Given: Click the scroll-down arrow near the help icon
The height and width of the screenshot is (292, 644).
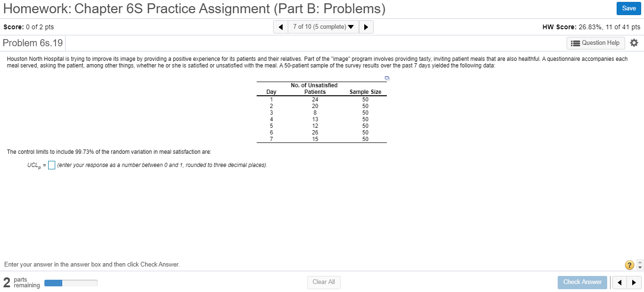Looking at the screenshot, I should (640, 267).
